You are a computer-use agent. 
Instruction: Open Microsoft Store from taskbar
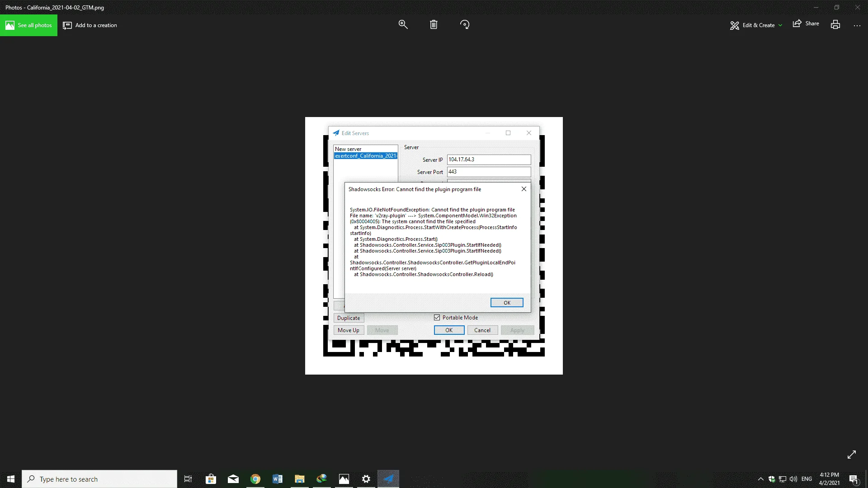coord(211,479)
